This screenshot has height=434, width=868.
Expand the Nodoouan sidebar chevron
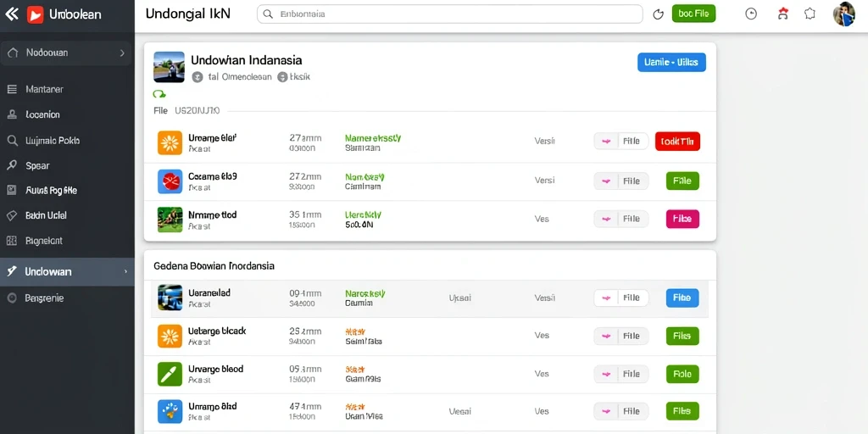tap(122, 53)
